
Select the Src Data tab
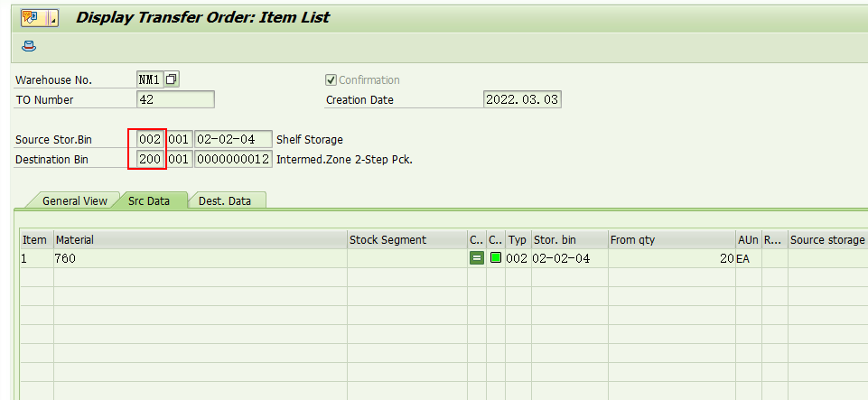[x=149, y=200]
